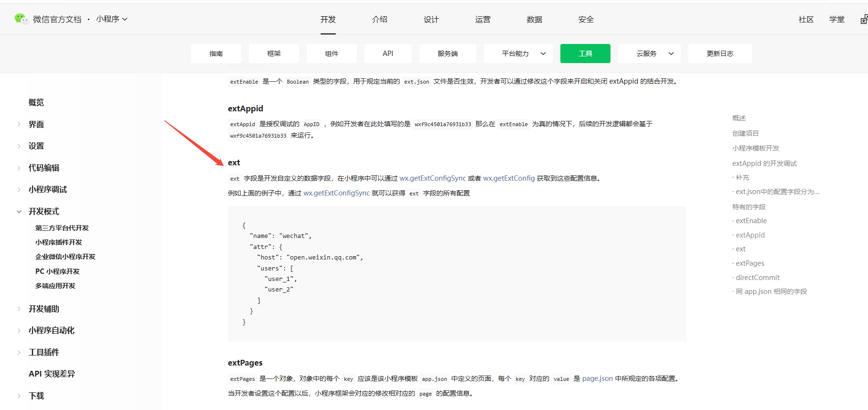
Task: Jump to extEnable in page outline
Action: pyautogui.click(x=751, y=221)
